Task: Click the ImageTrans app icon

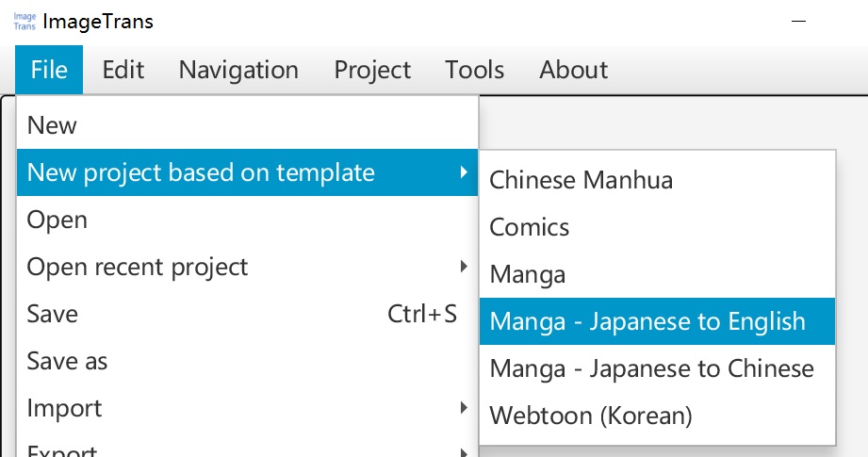Action: [x=25, y=22]
